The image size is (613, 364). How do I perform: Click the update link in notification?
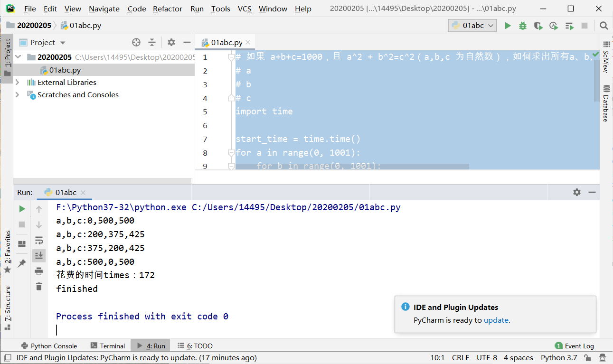[x=496, y=320]
